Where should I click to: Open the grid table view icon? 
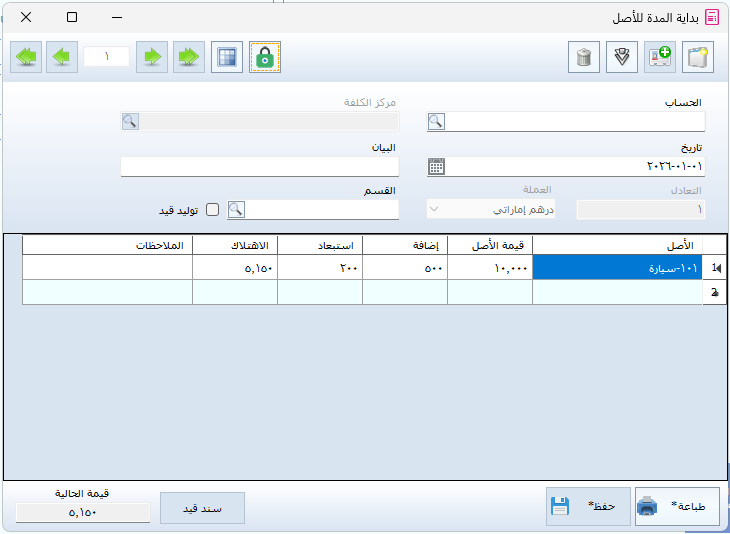point(227,57)
